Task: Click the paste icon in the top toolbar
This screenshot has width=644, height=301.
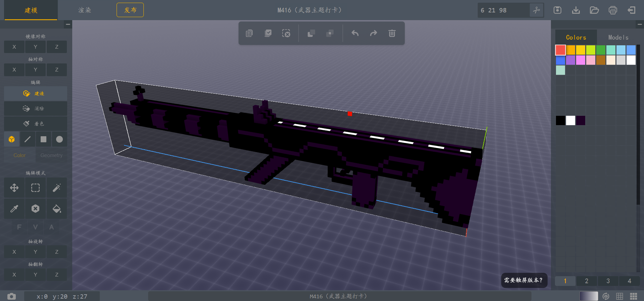Action: click(x=268, y=33)
